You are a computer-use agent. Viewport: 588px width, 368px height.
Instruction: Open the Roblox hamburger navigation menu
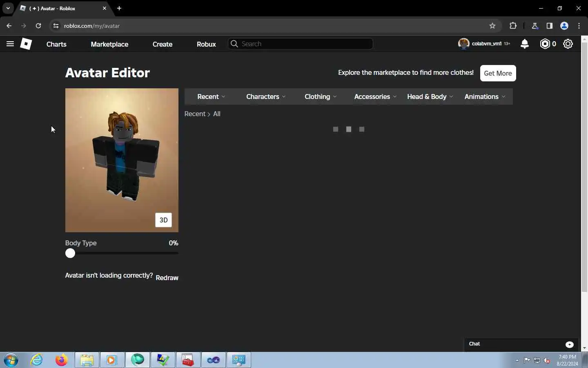point(10,44)
